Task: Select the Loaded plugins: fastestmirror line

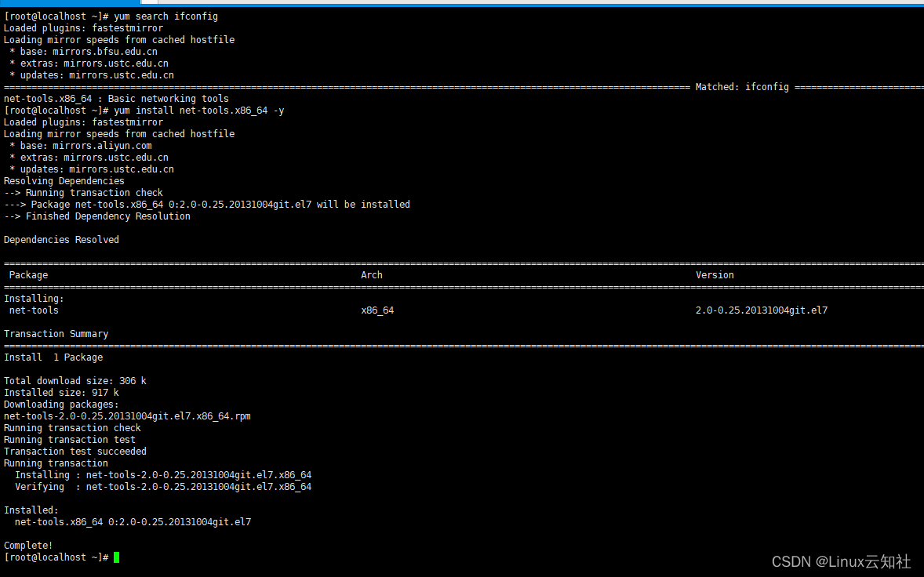Action: point(83,27)
